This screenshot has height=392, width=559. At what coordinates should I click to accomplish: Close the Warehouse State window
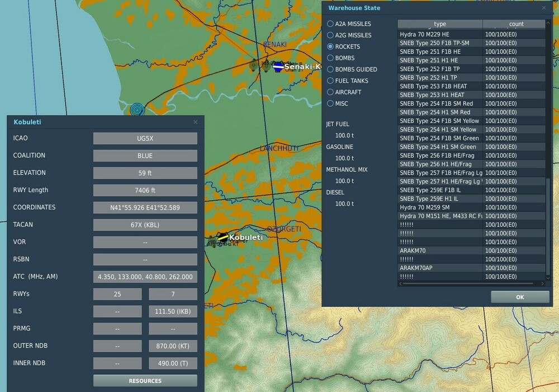tap(544, 8)
